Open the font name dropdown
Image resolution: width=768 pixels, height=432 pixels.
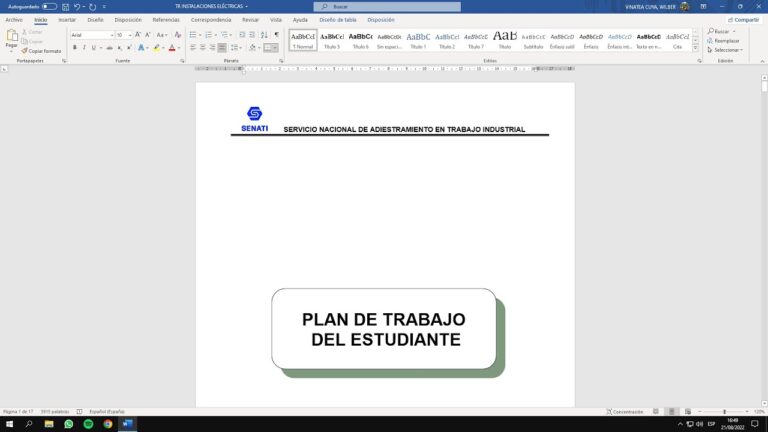tap(111, 35)
